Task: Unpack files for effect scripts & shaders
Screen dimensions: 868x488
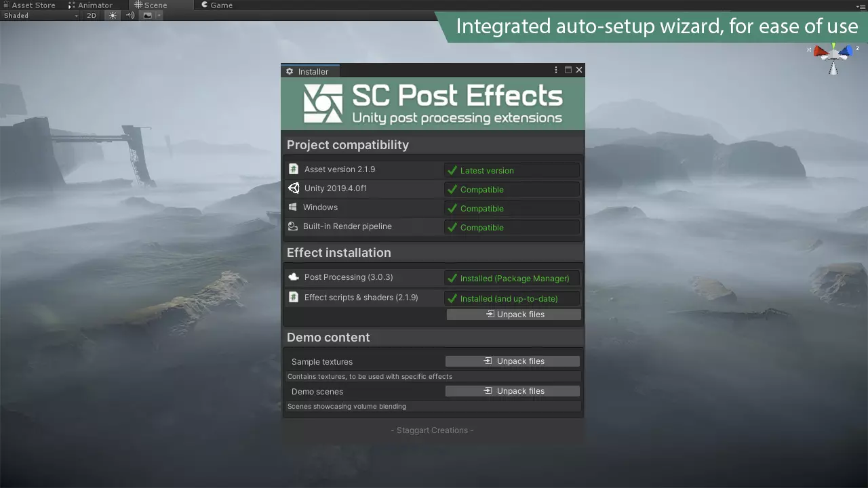Action: (514, 314)
